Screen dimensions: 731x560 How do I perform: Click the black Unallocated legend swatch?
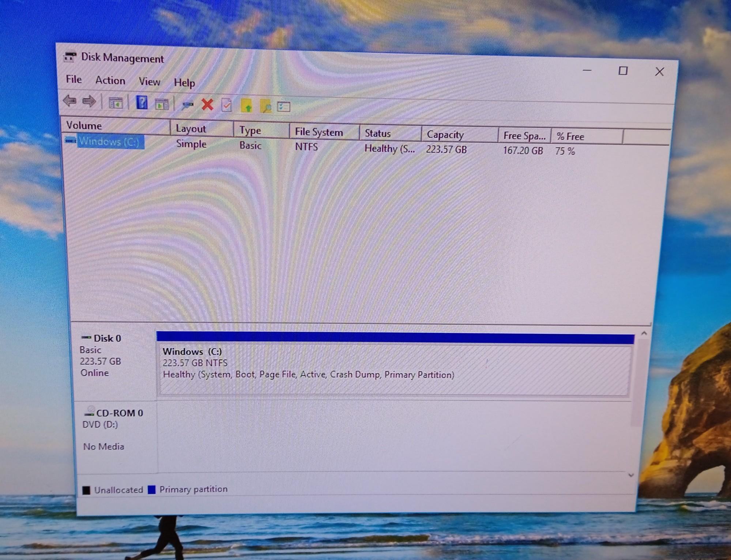(x=86, y=490)
